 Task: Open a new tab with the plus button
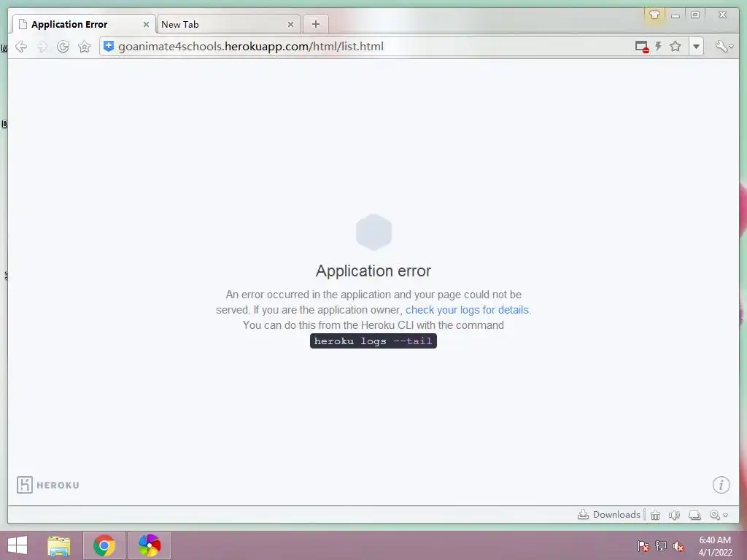coord(315,24)
